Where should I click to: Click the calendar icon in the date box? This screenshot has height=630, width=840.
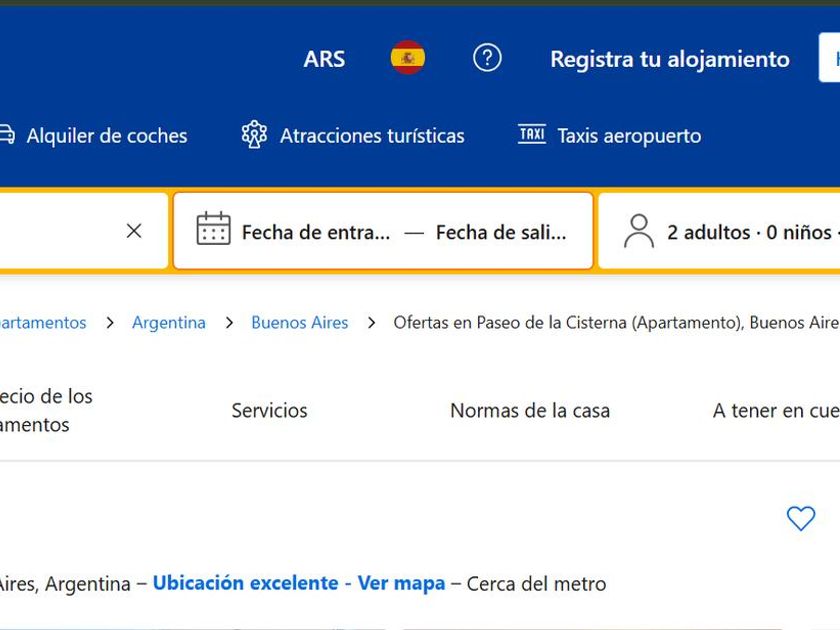coord(213,229)
